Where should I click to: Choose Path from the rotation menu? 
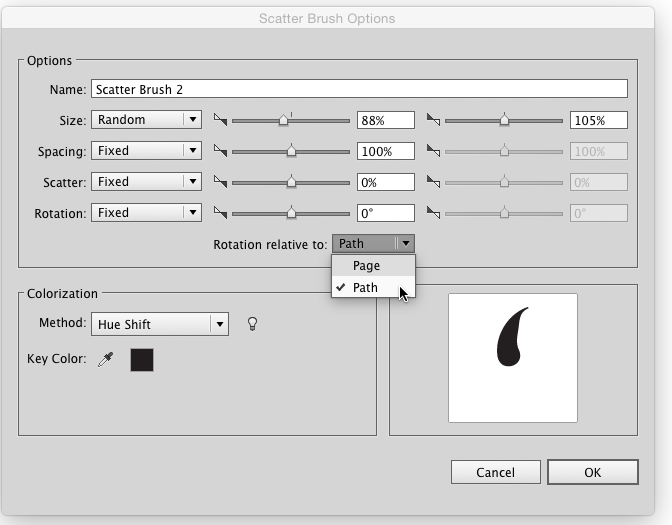pyautogui.click(x=373, y=287)
